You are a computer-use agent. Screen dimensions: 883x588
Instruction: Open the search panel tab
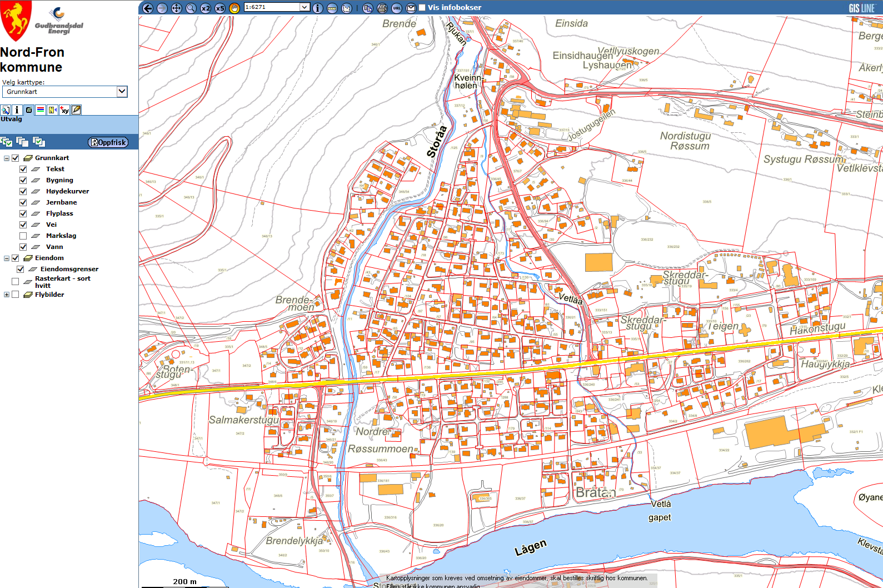point(6,110)
